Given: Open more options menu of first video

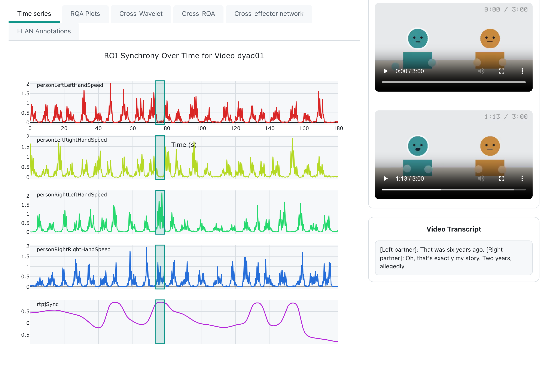Looking at the screenshot, I should [x=522, y=71].
